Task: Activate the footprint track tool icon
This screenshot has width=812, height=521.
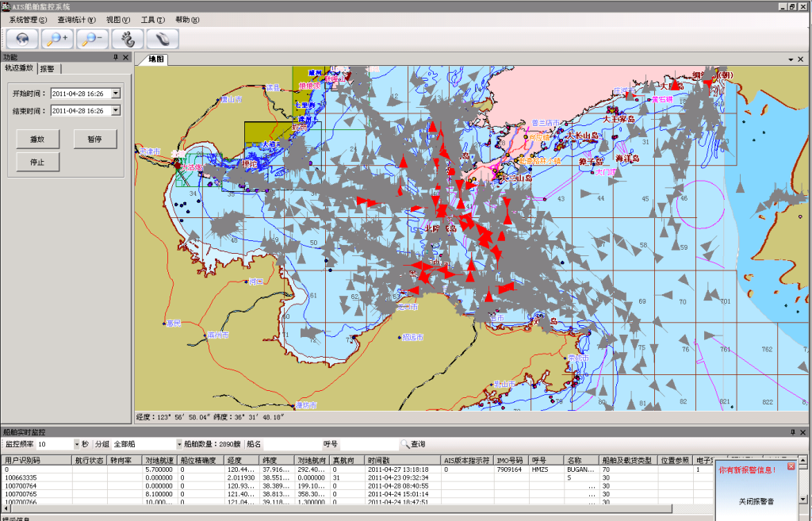Action: pyautogui.click(x=127, y=39)
